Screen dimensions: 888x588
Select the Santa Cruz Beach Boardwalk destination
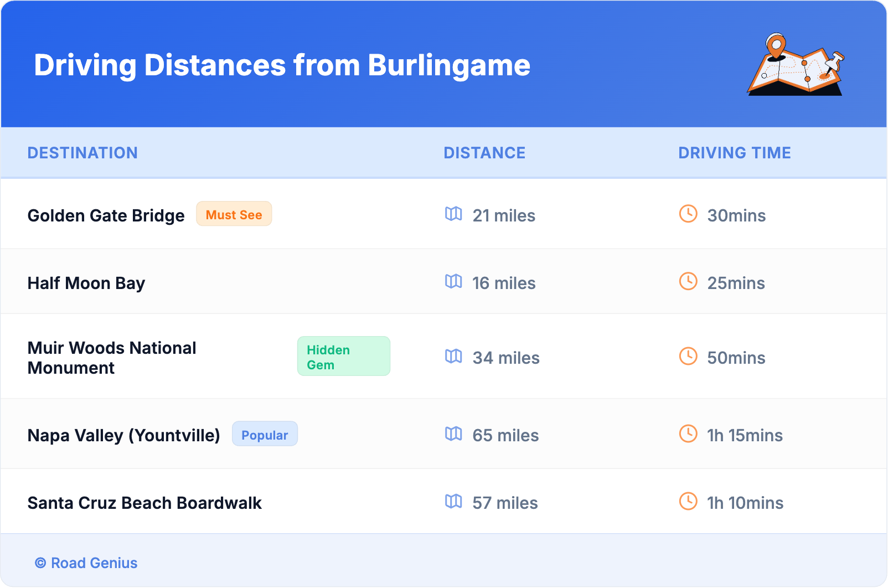(x=144, y=503)
